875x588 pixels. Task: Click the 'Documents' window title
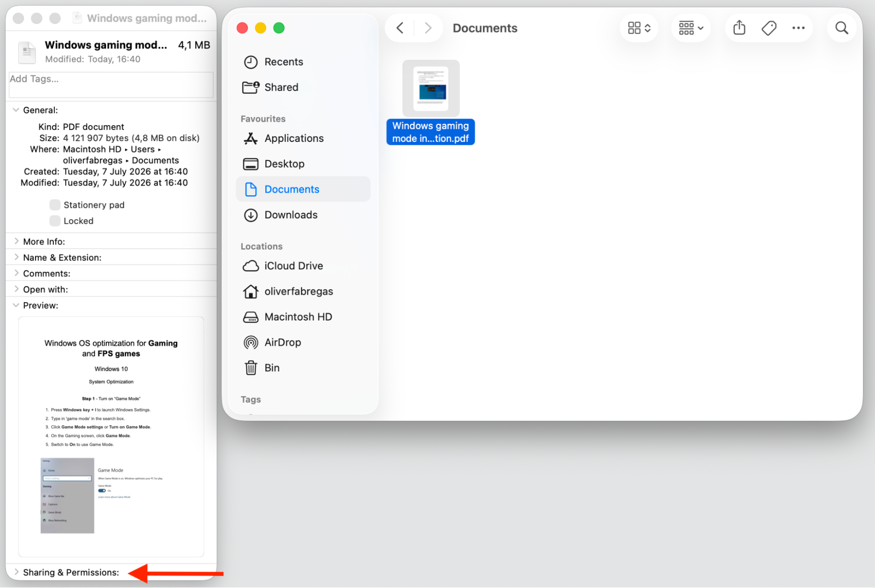point(485,28)
